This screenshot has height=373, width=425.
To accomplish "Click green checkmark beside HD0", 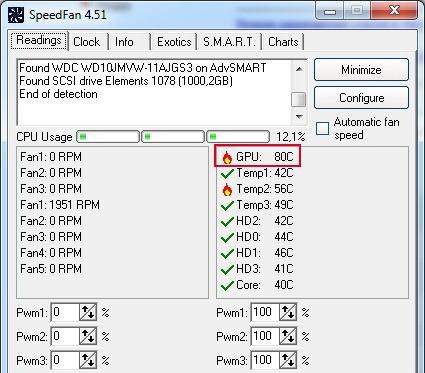I will pyautogui.click(x=227, y=238).
